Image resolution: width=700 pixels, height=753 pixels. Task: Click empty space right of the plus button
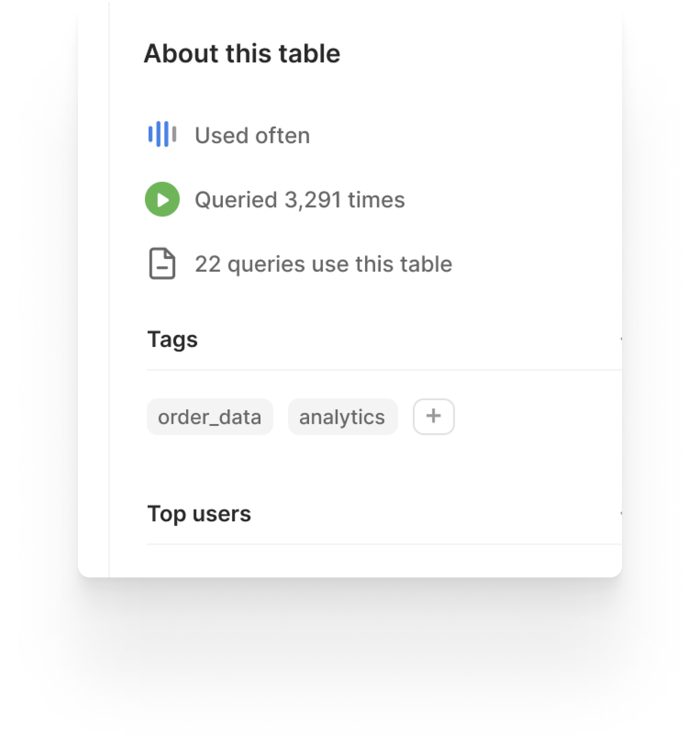pyautogui.click(x=538, y=416)
